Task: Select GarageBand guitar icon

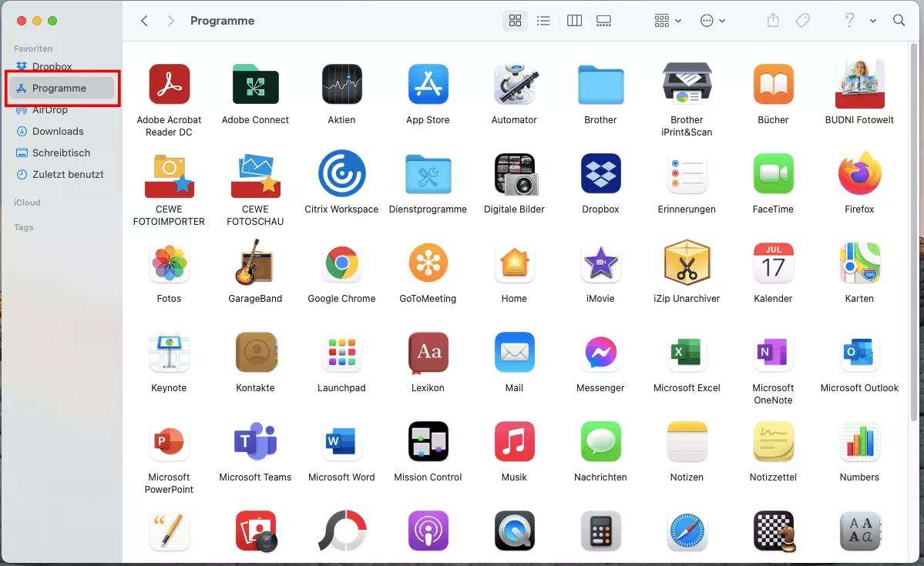Action: pos(254,262)
